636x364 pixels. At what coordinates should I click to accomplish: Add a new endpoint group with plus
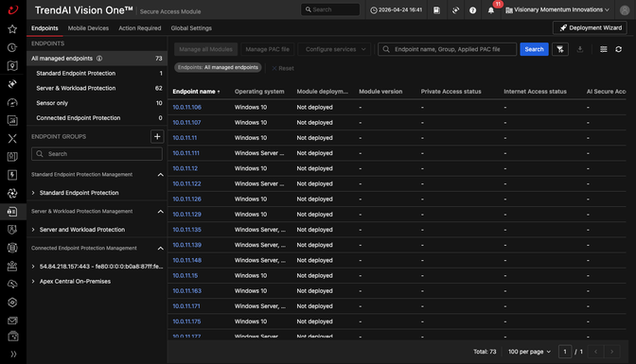(157, 136)
